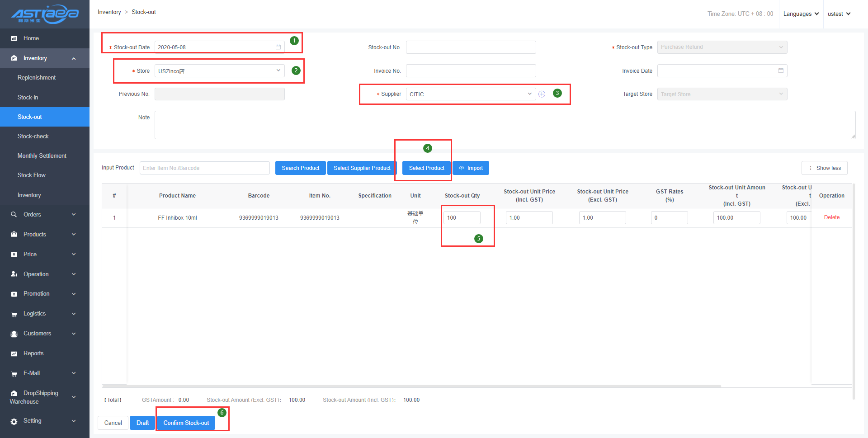Viewport: 868px width, 438px height.
Task: Click Delete link for FF Inhibox row
Action: tap(831, 217)
